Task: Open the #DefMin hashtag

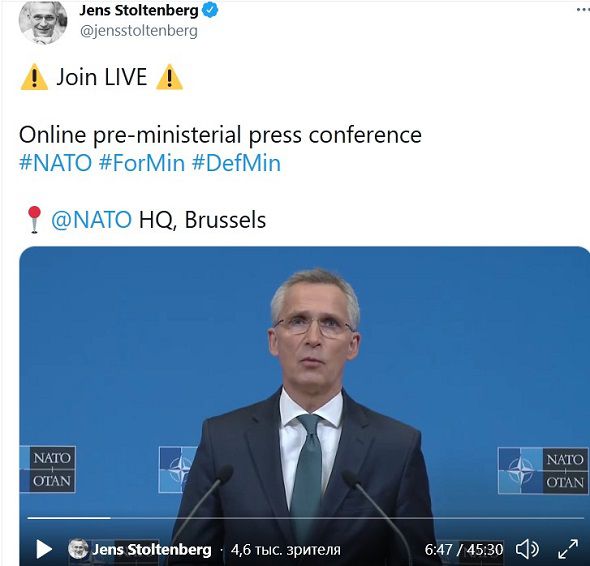Action: [x=236, y=163]
